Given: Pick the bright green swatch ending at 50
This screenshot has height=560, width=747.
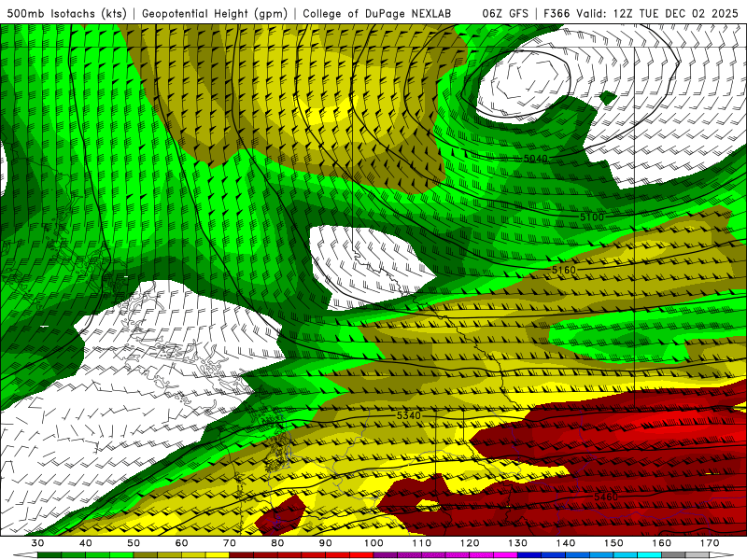Looking at the screenshot, I should (121, 555).
